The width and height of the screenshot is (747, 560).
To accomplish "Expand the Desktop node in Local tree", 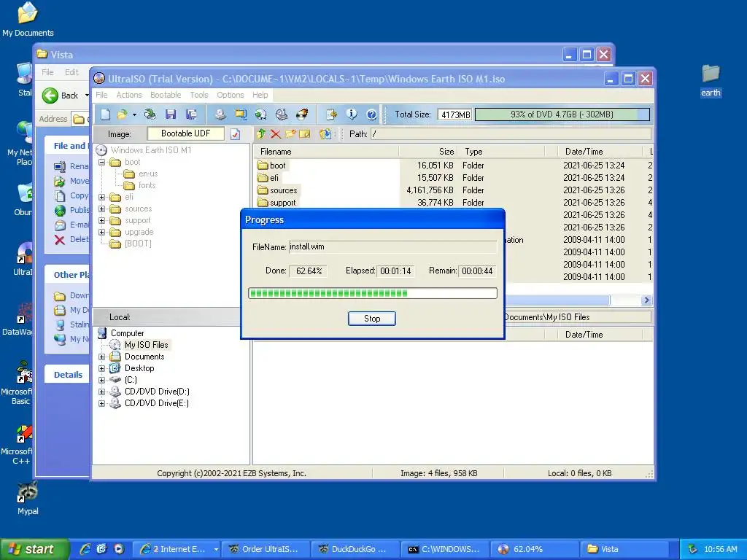I will coord(101,368).
